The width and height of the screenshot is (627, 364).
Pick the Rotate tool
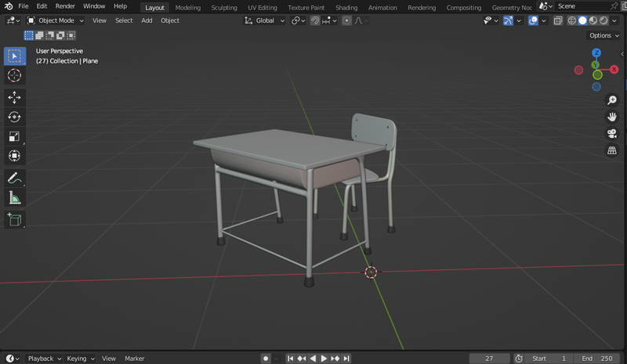point(15,117)
